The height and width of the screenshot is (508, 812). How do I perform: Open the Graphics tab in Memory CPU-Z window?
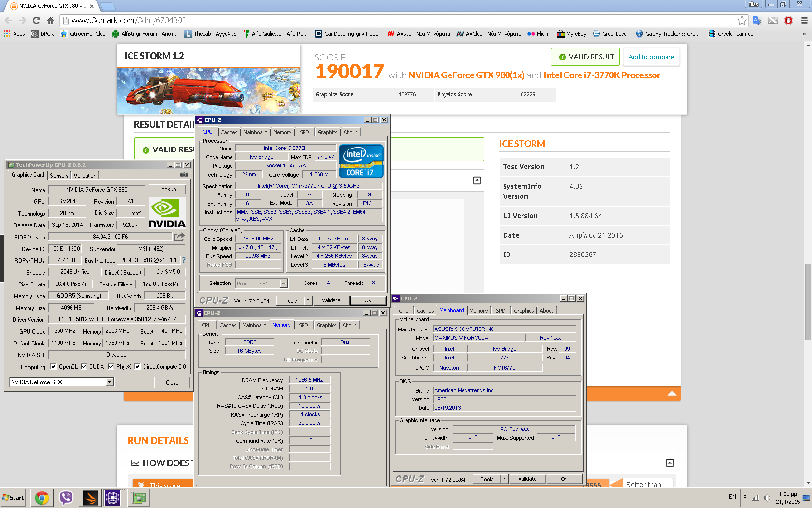[x=327, y=325]
